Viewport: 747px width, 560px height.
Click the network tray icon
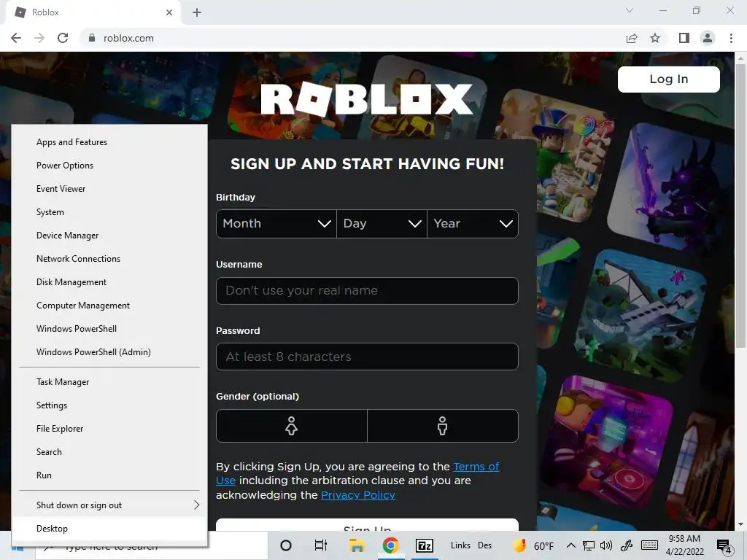click(x=589, y=545)
